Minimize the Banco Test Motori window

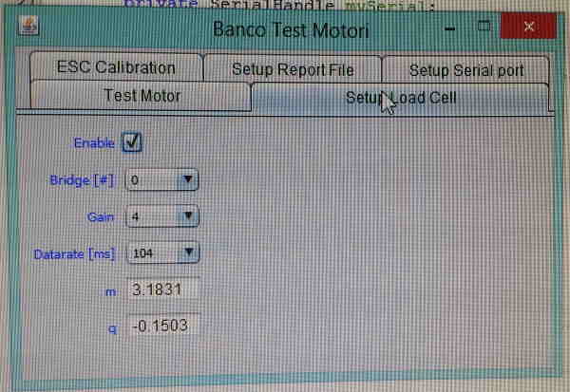pyautogui.click(x=450, y=28)
